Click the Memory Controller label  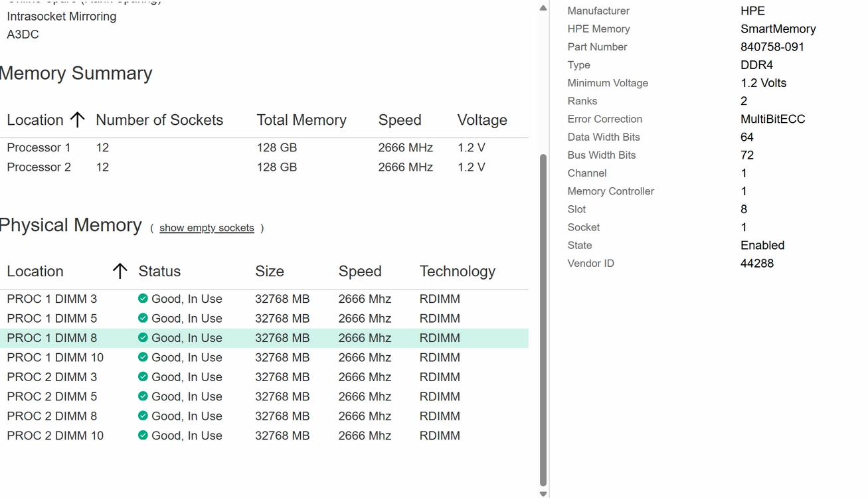(x=611, y=191)
